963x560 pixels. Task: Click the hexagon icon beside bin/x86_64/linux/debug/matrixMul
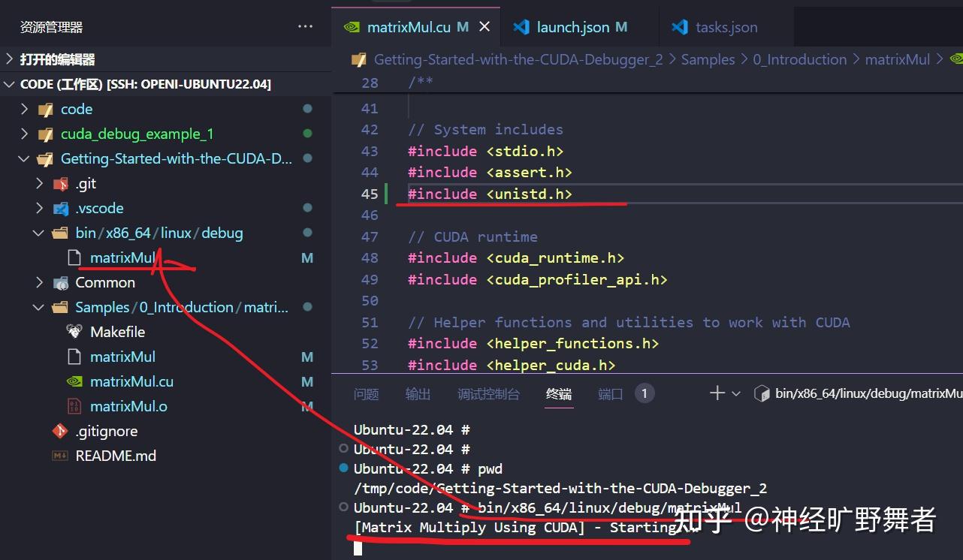click(x=762, y=393)
